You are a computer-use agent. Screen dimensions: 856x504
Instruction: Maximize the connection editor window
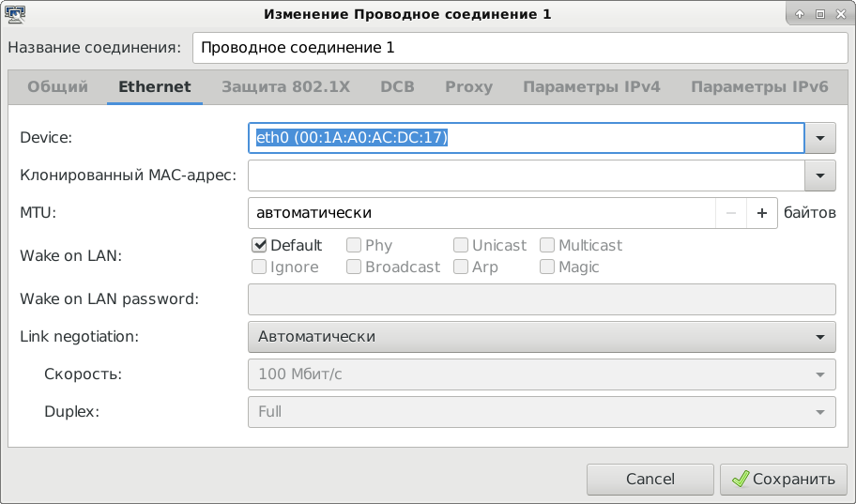(819, 14)
